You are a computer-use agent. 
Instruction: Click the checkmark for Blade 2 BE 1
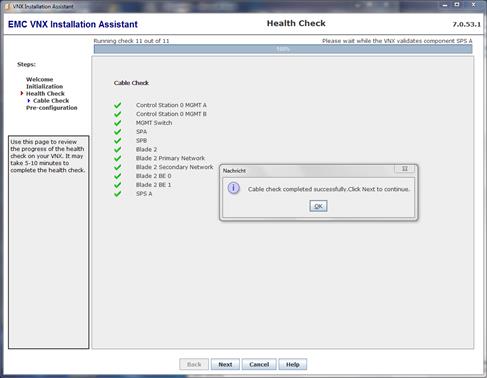coord(118,185)
